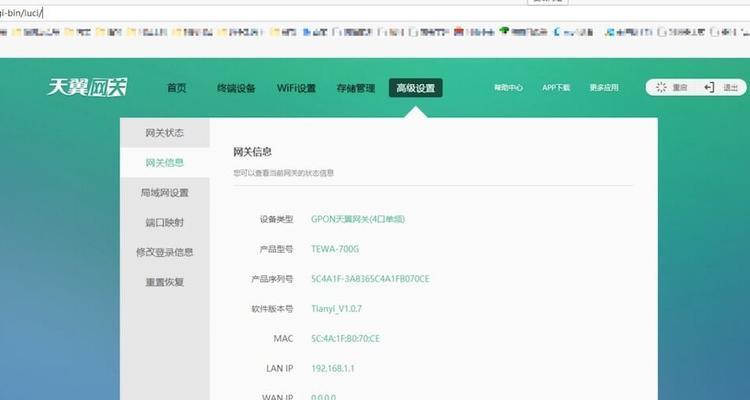Open 修改登录信息 in sidebar

[x=165, y=252]
